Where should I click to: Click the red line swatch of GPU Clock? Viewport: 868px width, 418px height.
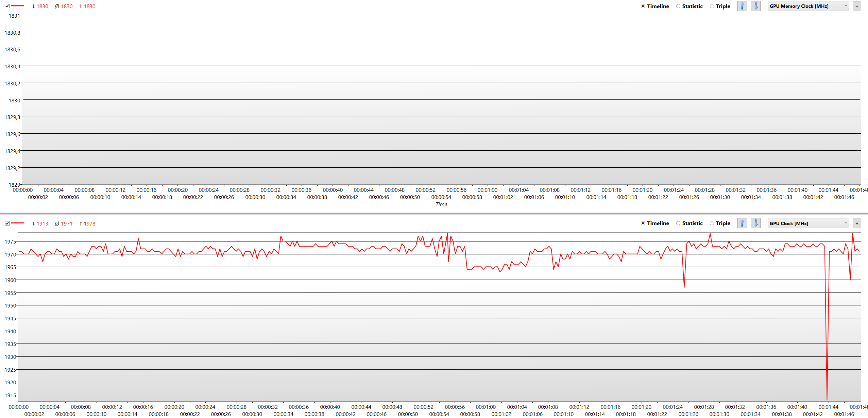pyautogui.click(x=17, y=223)
